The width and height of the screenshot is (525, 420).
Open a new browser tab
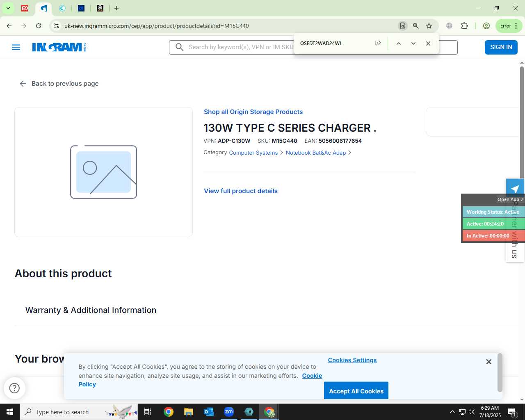(116, 8)
